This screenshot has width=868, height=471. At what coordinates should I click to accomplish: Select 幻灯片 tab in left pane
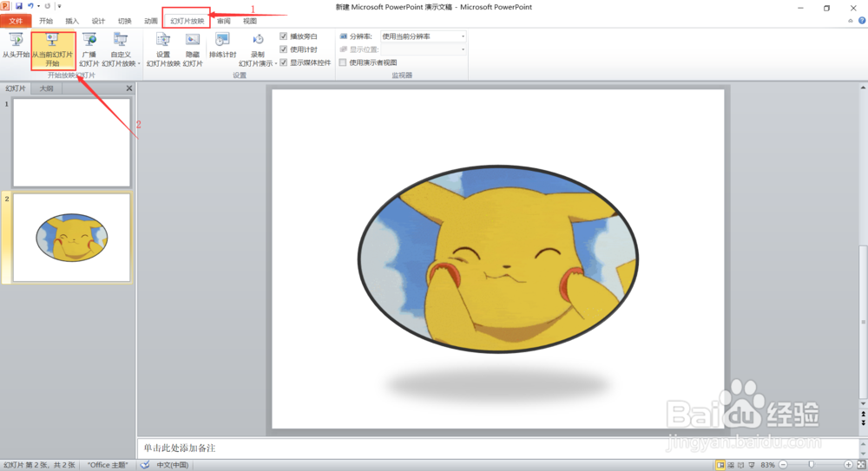point(16,88)
